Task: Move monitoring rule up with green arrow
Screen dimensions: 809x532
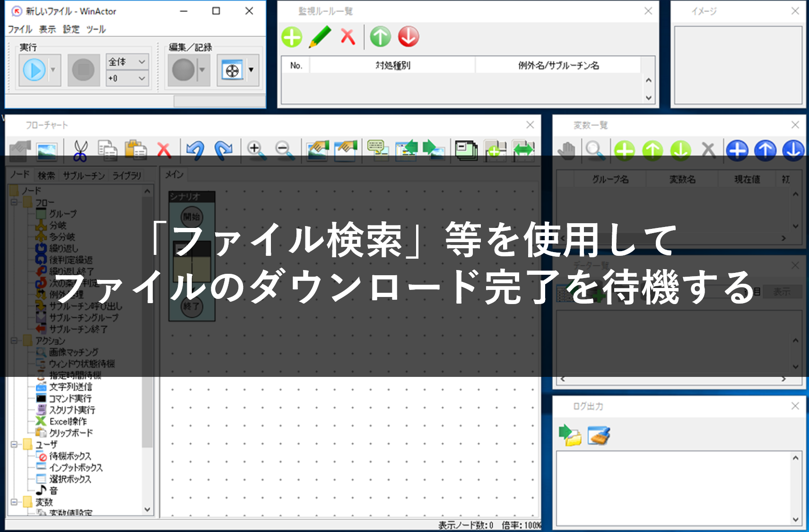Action: coord(381,37)
